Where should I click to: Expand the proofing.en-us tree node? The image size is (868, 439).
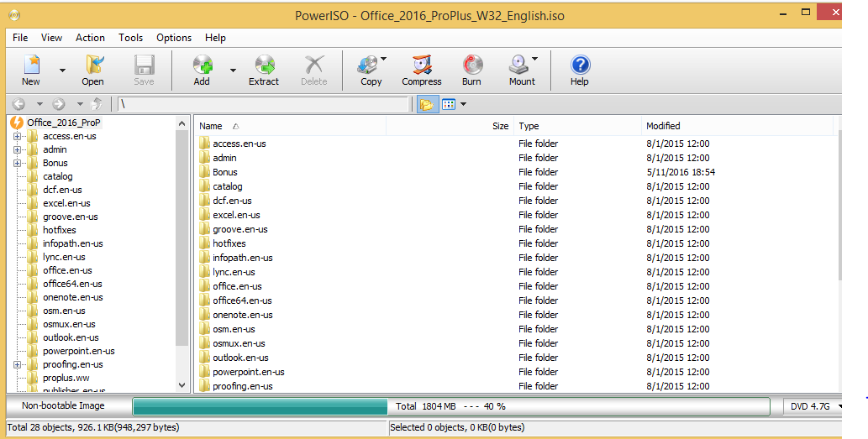pyautogui.click(x=17, y=364)
